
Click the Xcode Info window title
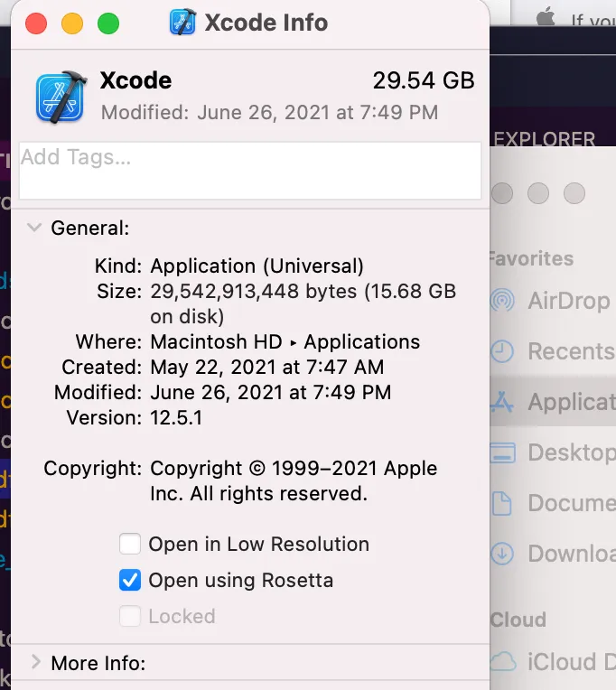pos(266,22)
